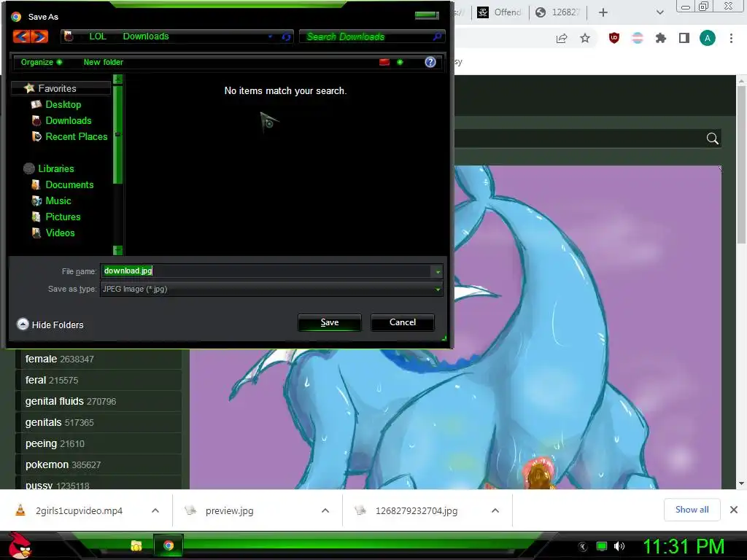Open the preview.jpg download

[x=229, y=511]
